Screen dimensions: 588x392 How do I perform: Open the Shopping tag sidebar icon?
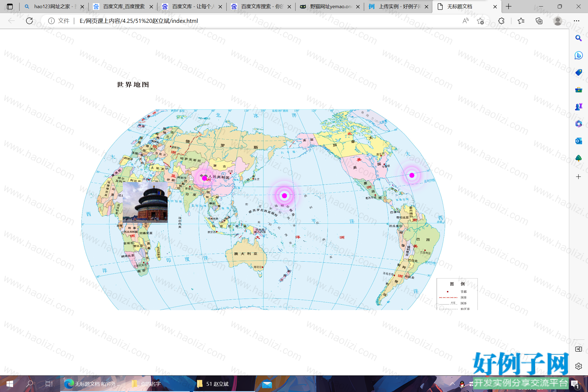pos(578,72)
